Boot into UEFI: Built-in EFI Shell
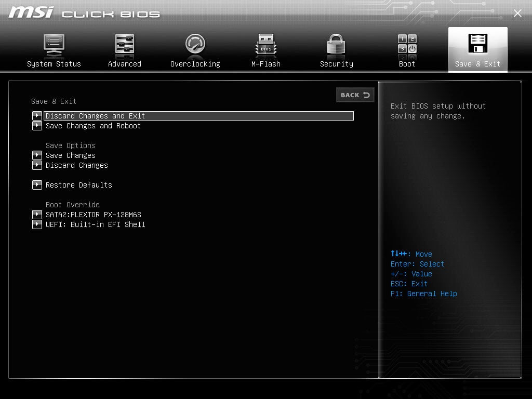This screenshot has width=532, height=399. point(96,224)
